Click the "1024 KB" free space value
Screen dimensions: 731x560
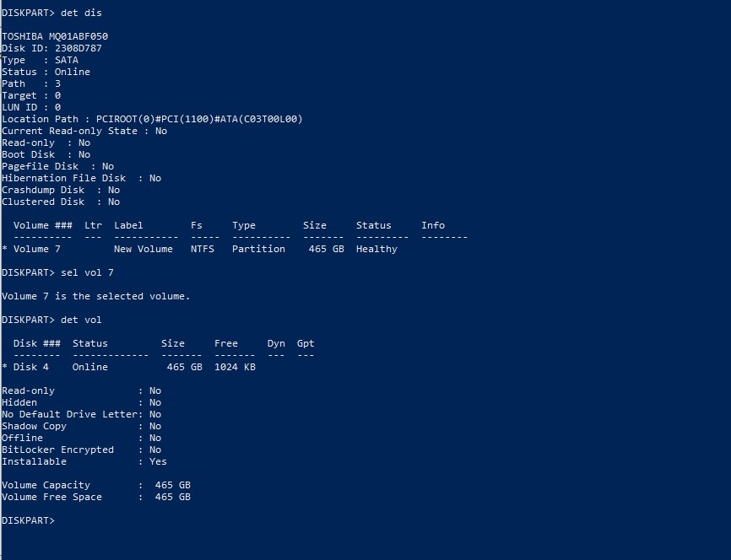[x=235, y=367]
